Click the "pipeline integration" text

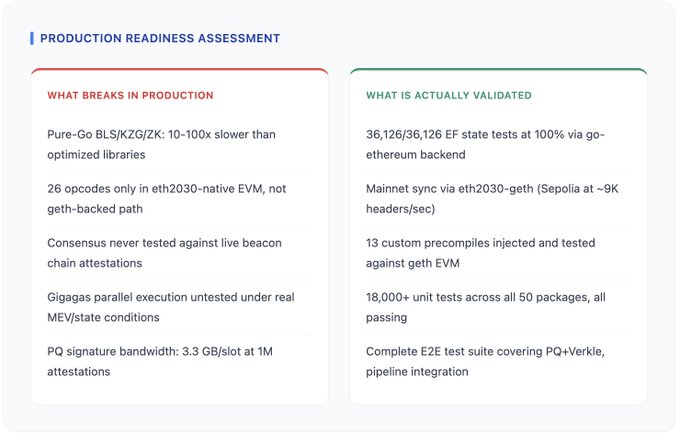point(416,371)
